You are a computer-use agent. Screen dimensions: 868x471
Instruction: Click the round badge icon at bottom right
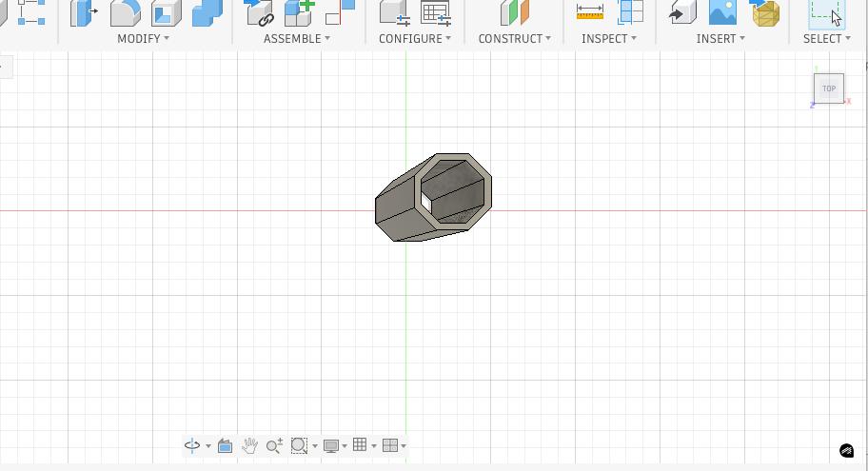846,450
